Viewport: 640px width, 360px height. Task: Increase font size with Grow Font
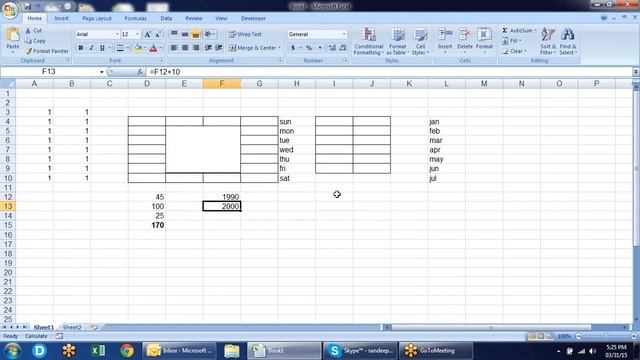click(148, 34)
